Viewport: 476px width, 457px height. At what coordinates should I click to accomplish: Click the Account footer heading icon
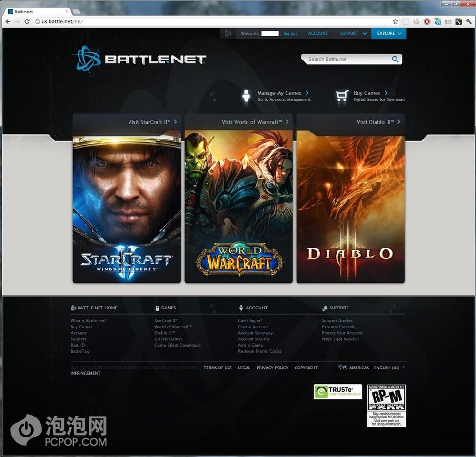(x=241, y=308)
